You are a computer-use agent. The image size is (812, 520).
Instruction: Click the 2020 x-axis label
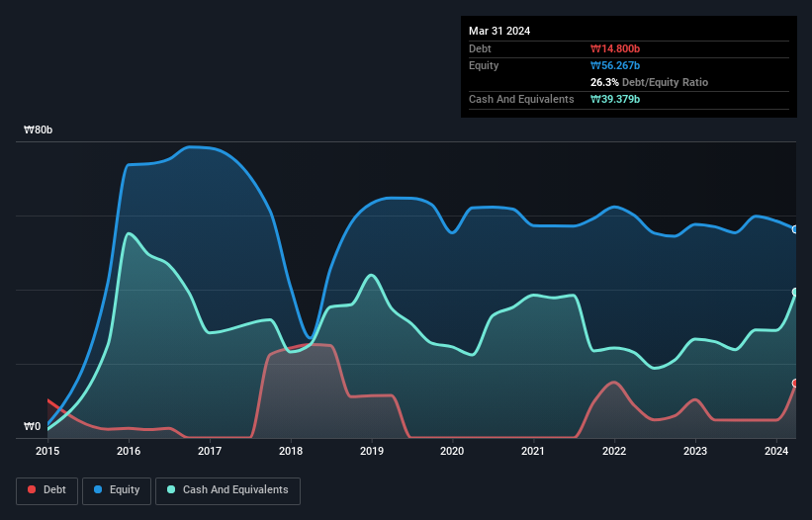click(x=452, y=451)
